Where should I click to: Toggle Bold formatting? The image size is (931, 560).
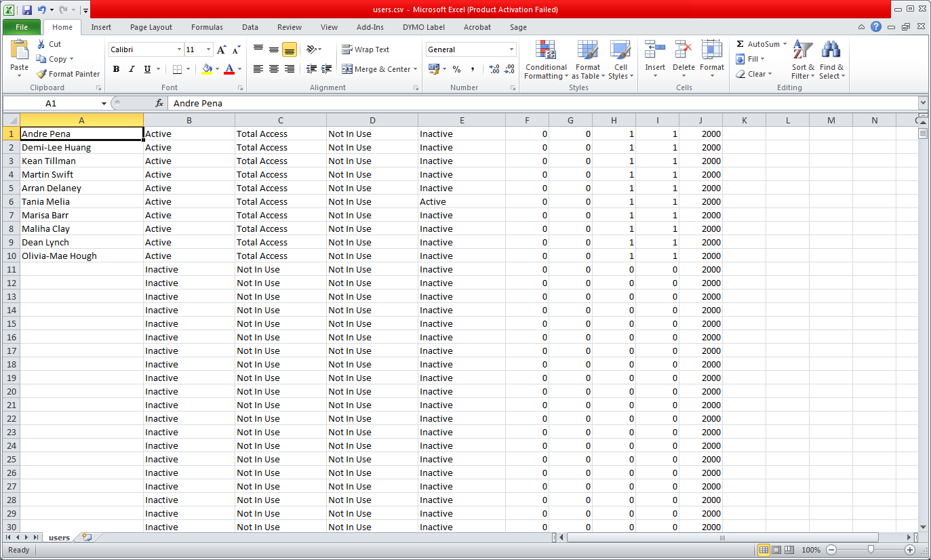coord(116,69)
